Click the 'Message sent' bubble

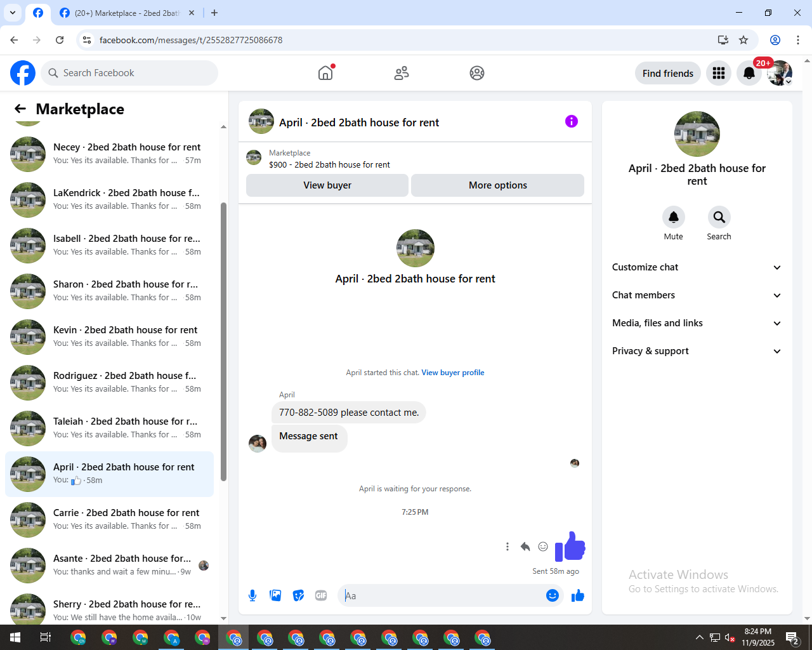tap(309, 438)
